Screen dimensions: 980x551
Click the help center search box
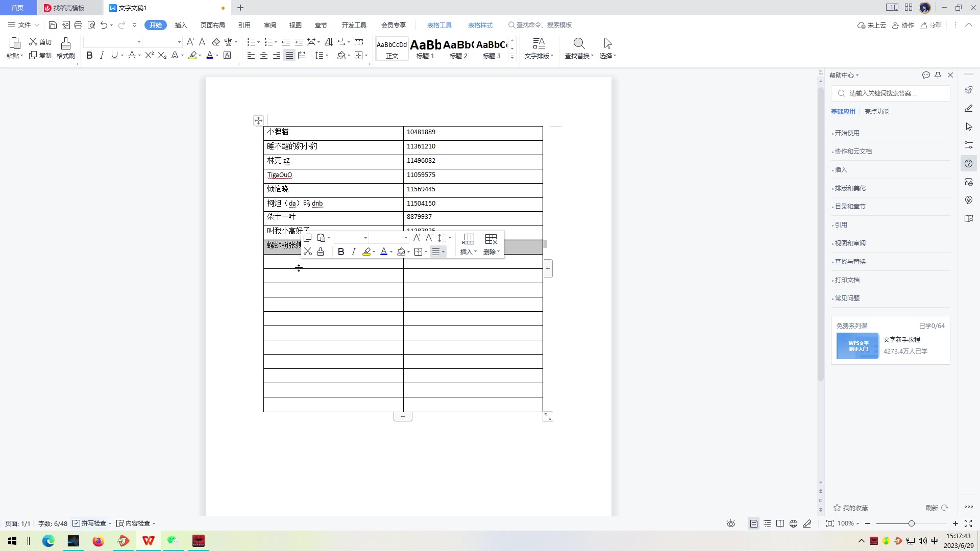pyautogui.click(x=891, y=93)
